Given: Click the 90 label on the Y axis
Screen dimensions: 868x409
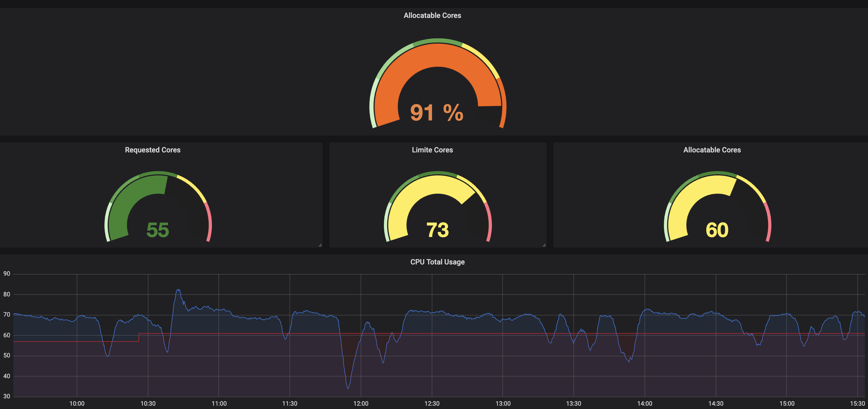Looking at the screenshot, I should 7,273.
